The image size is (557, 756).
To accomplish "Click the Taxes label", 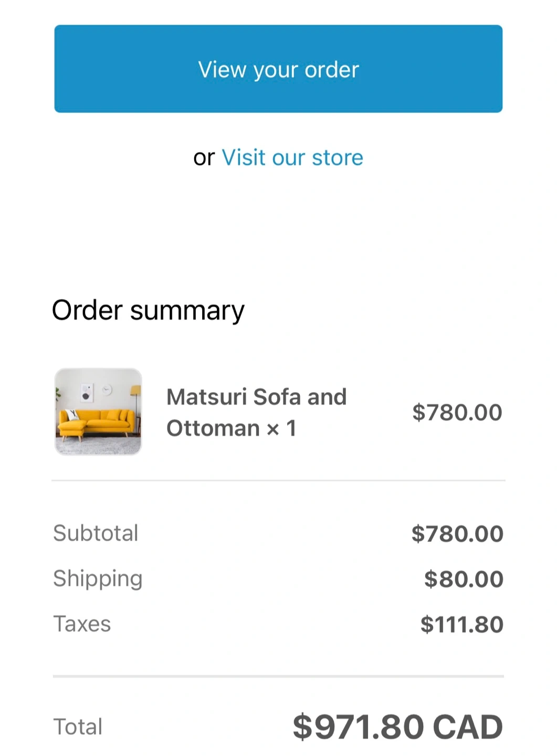I will pos(82,624).
